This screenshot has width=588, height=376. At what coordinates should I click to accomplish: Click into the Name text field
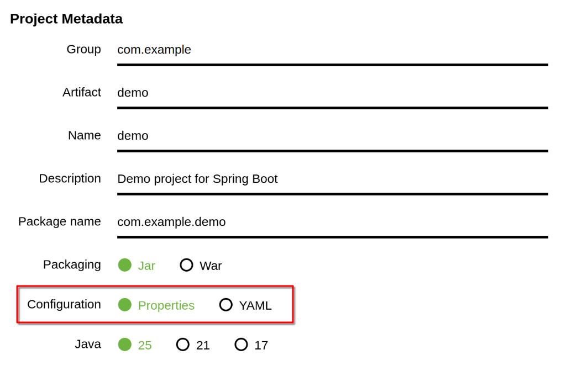coord(332,136)
